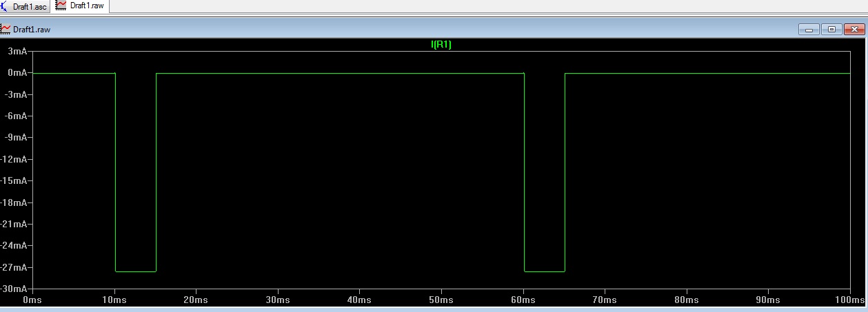Click the Draft1.raw window title icon
This screenshot has width=868, height=312.
6,29
